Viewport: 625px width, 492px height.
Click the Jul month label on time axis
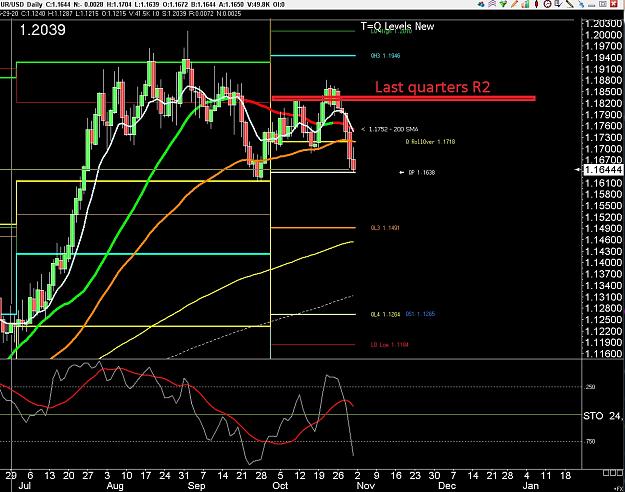click(x=25, y=486)
